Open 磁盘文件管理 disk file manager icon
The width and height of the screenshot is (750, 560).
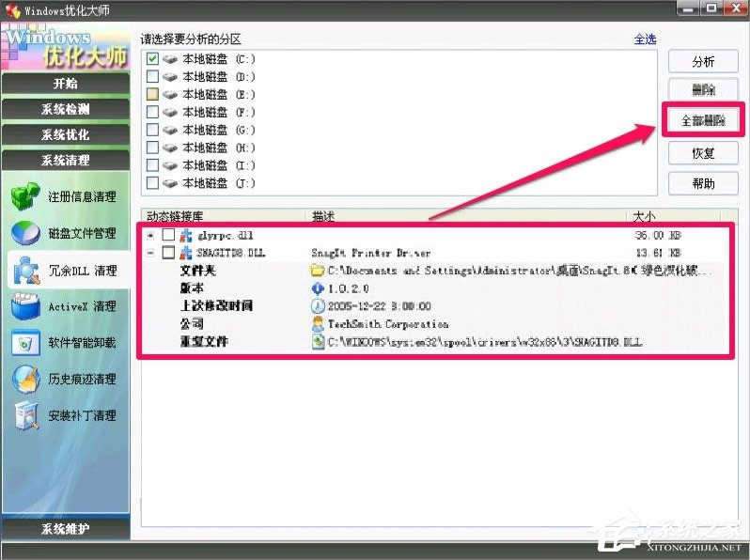pos(24,233)
